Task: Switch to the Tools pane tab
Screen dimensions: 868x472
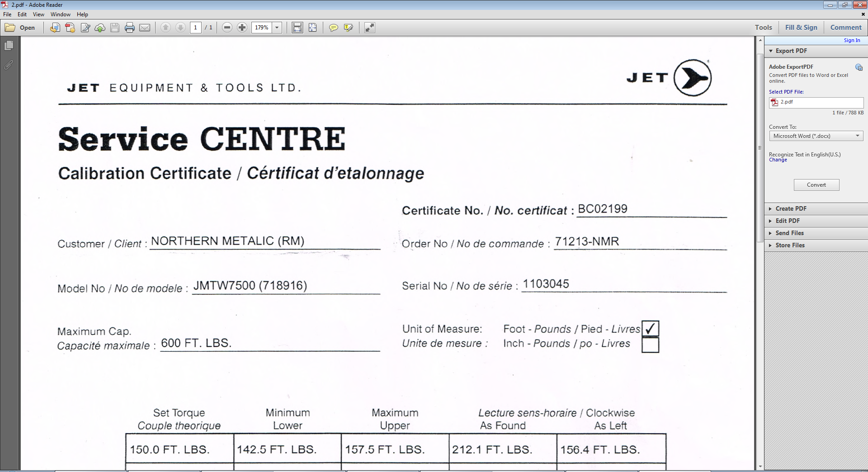Action: [764, 28]
